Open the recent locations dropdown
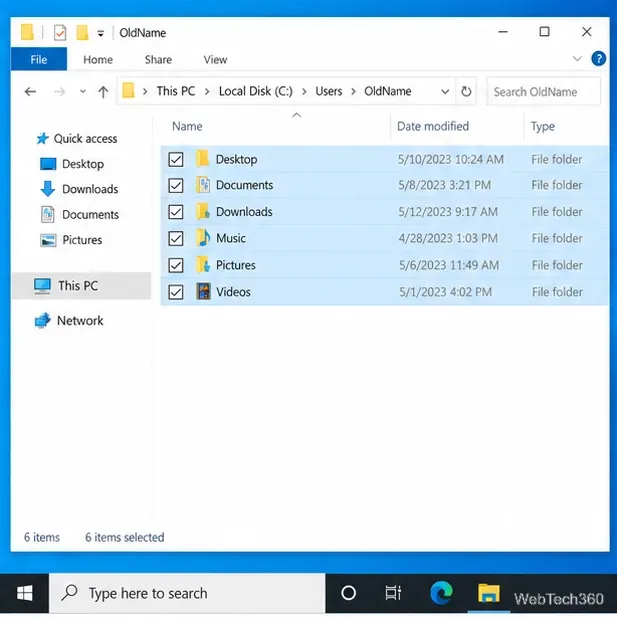Image resolution: width=617 pixels, height=620 pixels. pos(83,92)
